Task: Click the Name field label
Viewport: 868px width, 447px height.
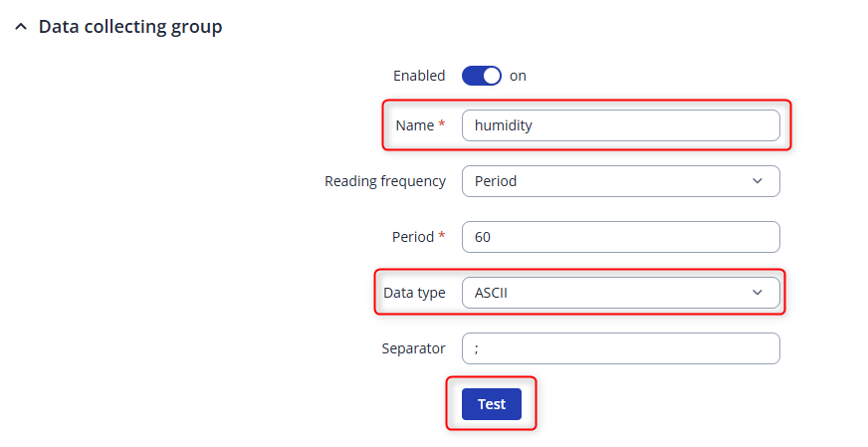Action: click(x=414, y=125)
